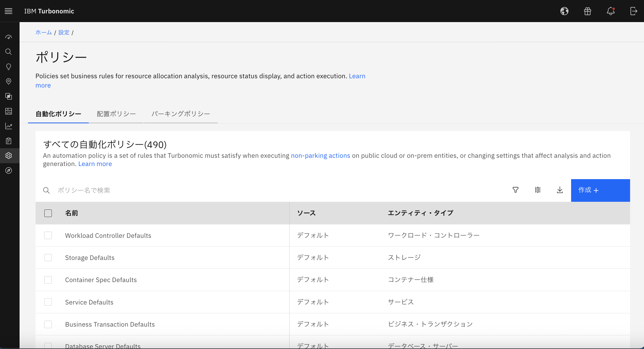
Task: Open the non-parking actions link
Action: pos(320,156)
